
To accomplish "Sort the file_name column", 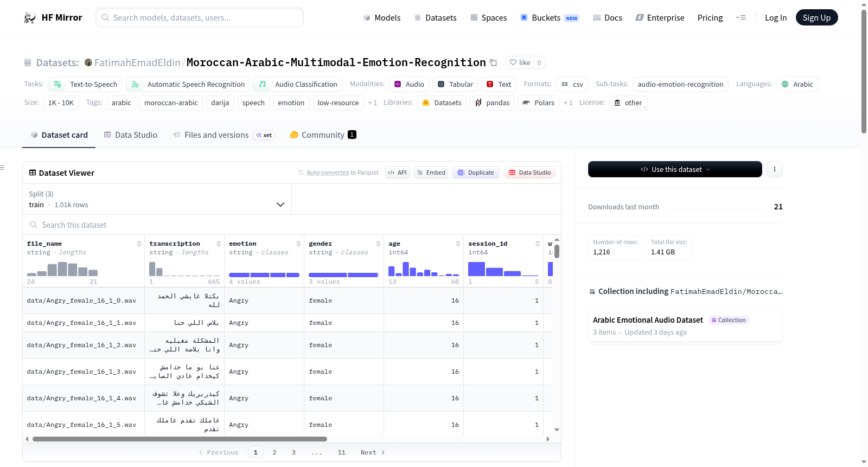I will click(139, 244).
